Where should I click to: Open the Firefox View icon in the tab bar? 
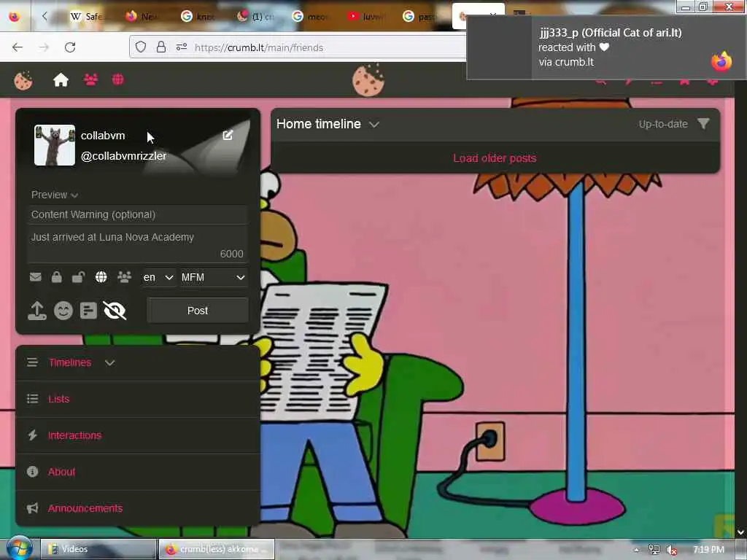[x=15, y=16]
